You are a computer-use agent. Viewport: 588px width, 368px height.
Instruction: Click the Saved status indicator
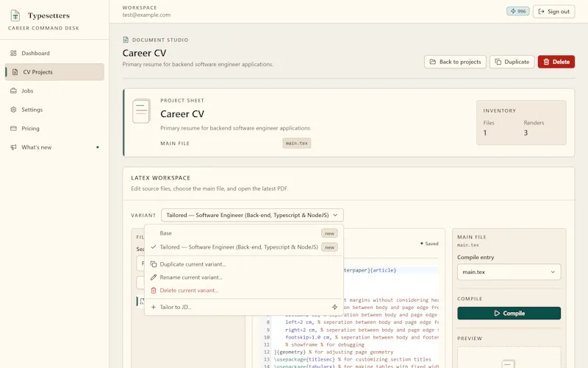(x=429, y=244)
